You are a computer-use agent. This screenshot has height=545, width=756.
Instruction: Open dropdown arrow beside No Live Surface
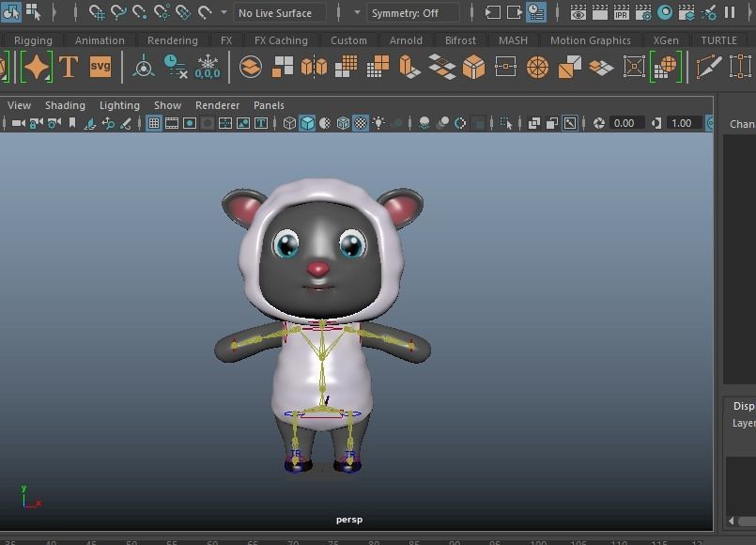point(224,12)
